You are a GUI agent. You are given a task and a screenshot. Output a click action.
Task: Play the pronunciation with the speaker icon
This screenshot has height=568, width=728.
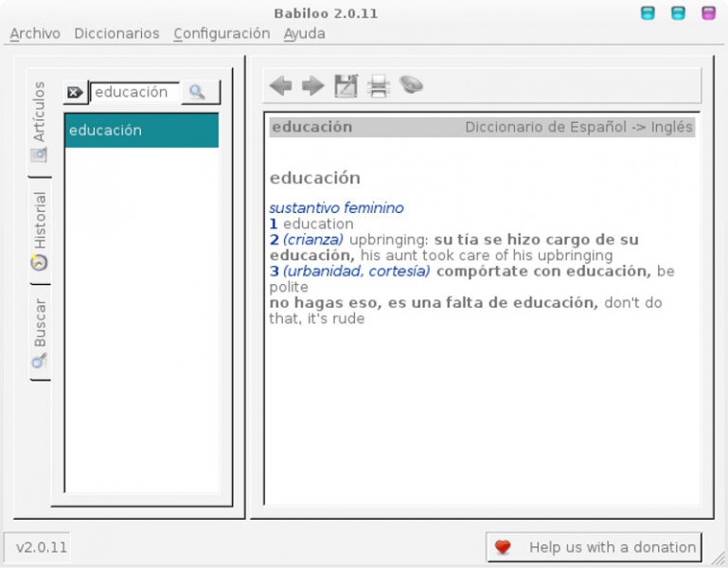pos(411,85)
